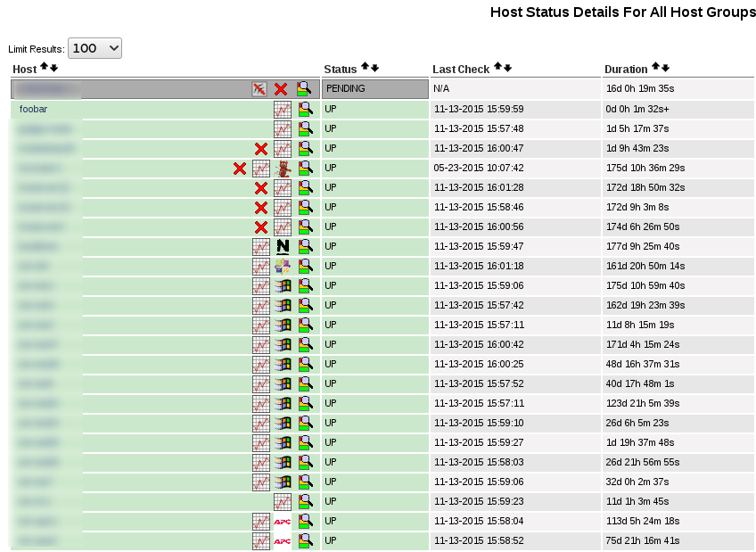Sort Status column ascending with up arrow
Image resolution: width=756 pixels, height=552 pixels.
click(x=365, y=68)
